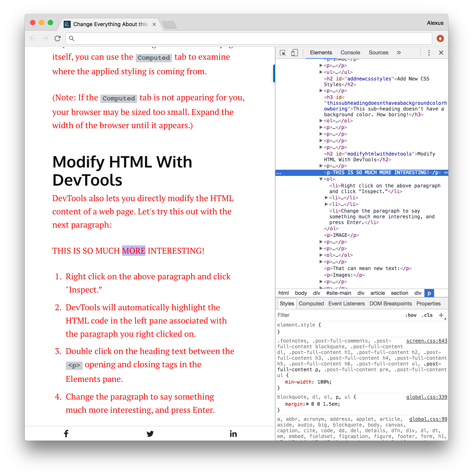Open the global.css:339 source link
This screenshot has width=473, height=476.
point(426,397)
